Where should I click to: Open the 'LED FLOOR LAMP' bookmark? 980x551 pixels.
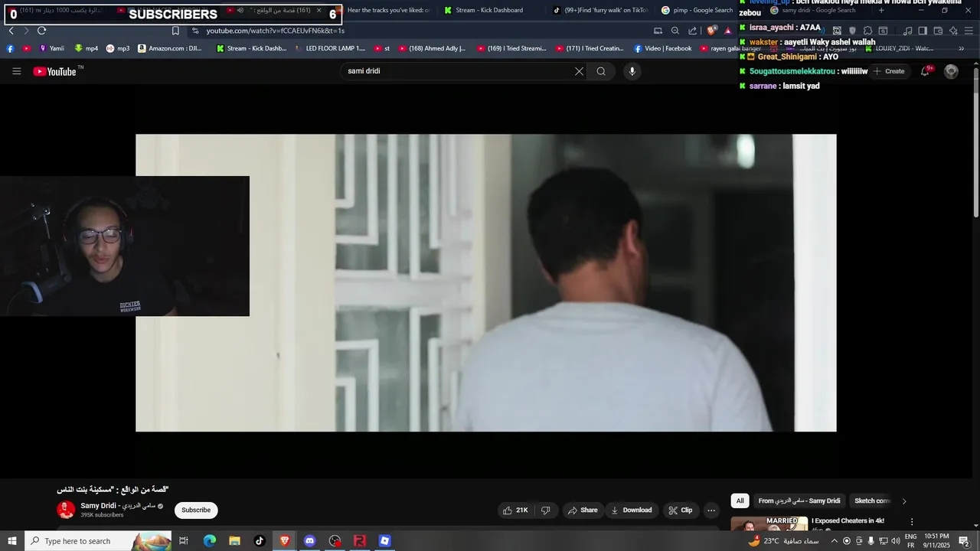coord(330,48)
